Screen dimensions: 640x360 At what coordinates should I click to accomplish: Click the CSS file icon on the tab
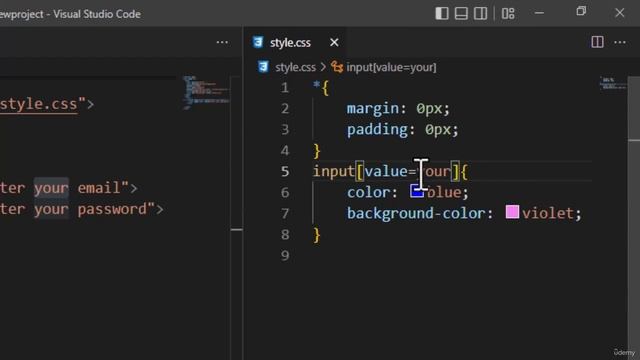click(258, 42)
